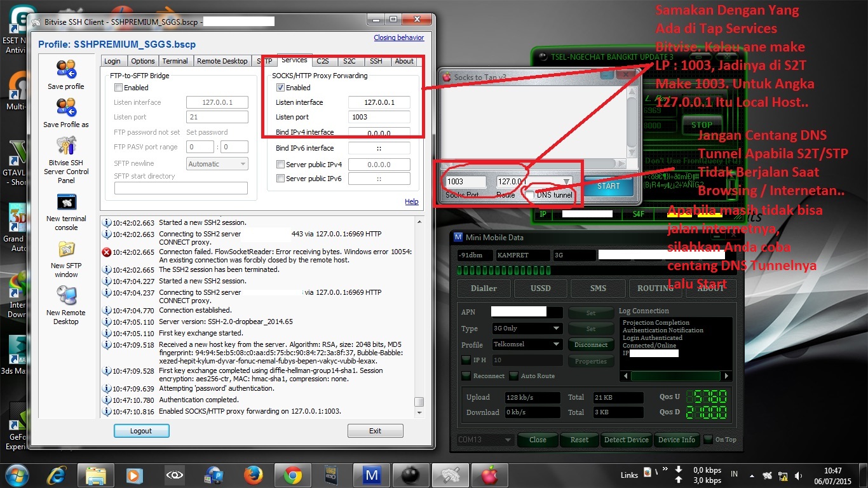
Task: Click the Exit button in Bitvise
Action: tap(375, 431)
